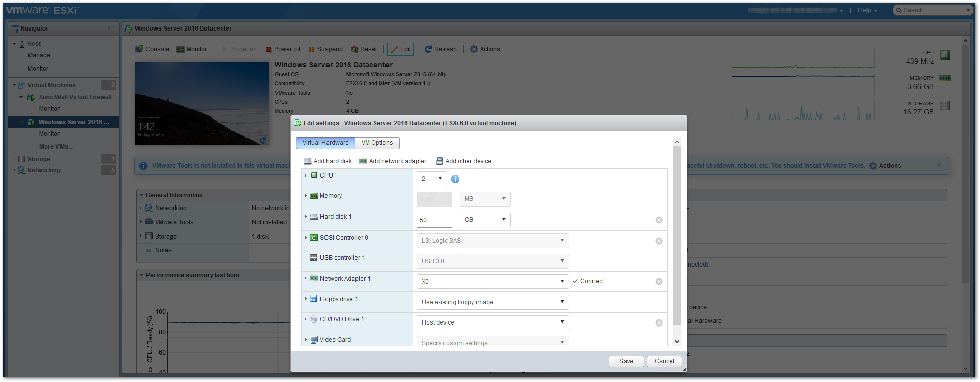
Task: Reset the virtual machine
Action: 364,49
